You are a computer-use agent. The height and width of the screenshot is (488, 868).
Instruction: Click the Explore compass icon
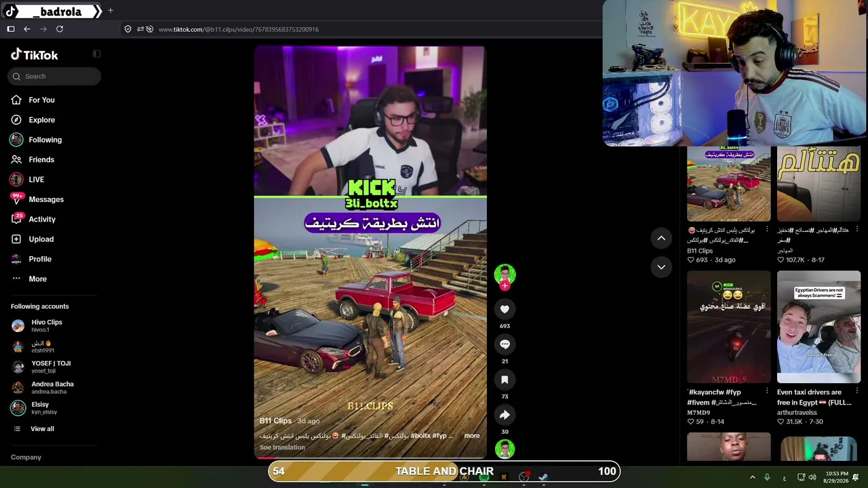pos(16,120)
